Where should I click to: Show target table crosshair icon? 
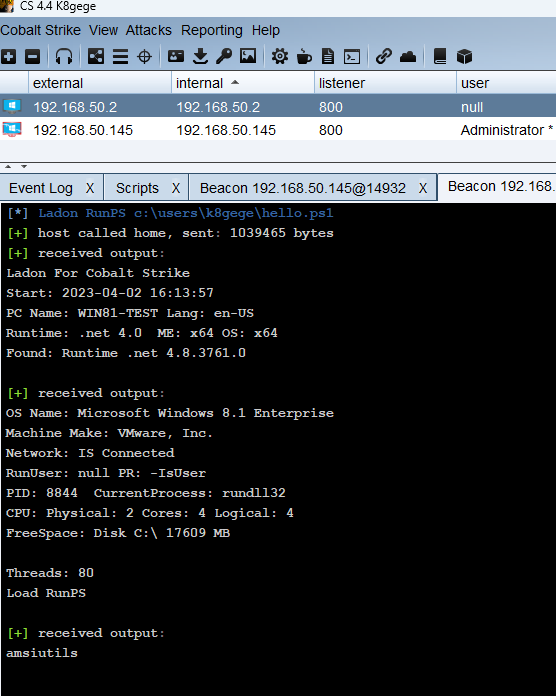pyautogui.click(x=144, y=56)
